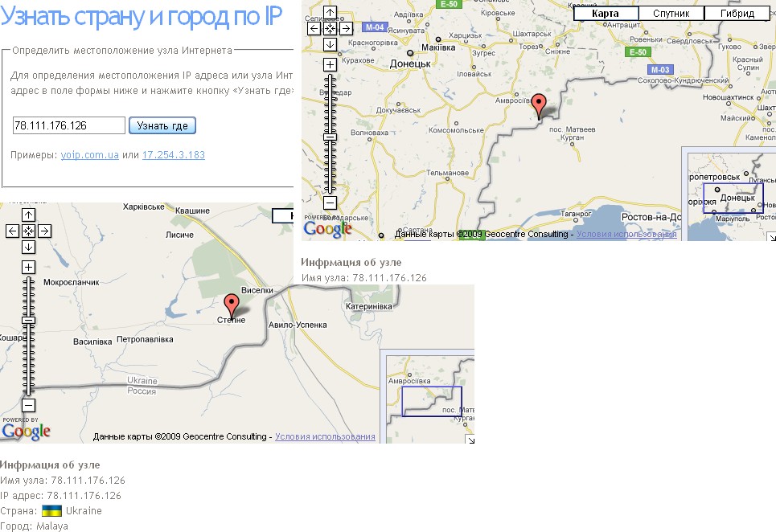Click the Узнать где button
This screenshot has width=776, height=532.
pyautogui.click(x=162, y=125)
